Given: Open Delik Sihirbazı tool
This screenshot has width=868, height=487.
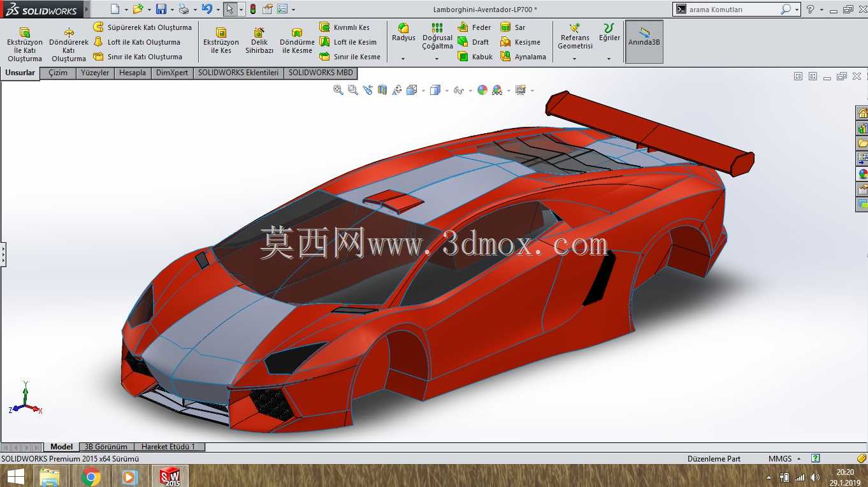Looking at the screenshot, I should coord(259,40).
